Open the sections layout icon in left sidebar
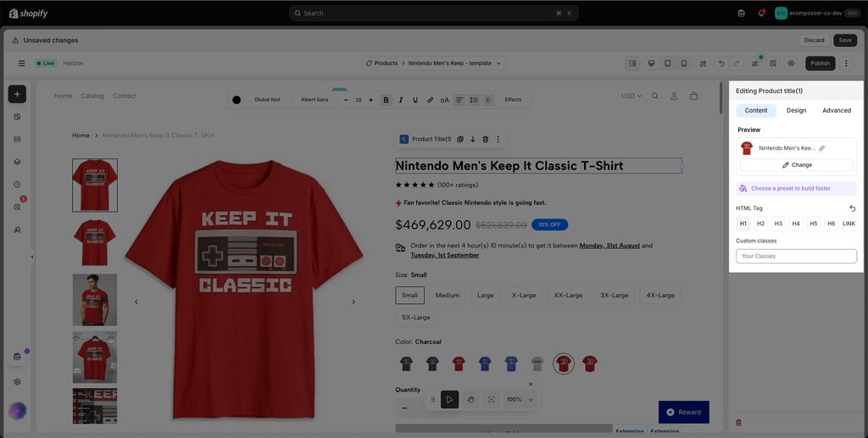The image size is (868, 438). coord(17,139)
